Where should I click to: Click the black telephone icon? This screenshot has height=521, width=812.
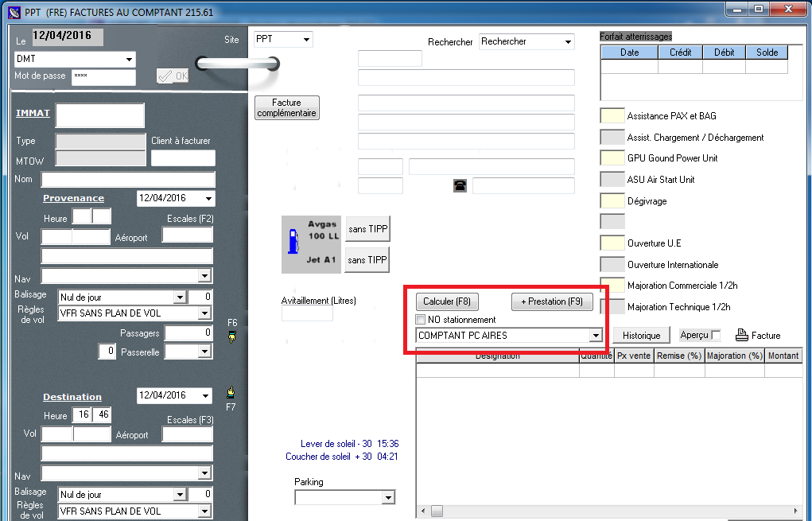(x=460, y=185)
